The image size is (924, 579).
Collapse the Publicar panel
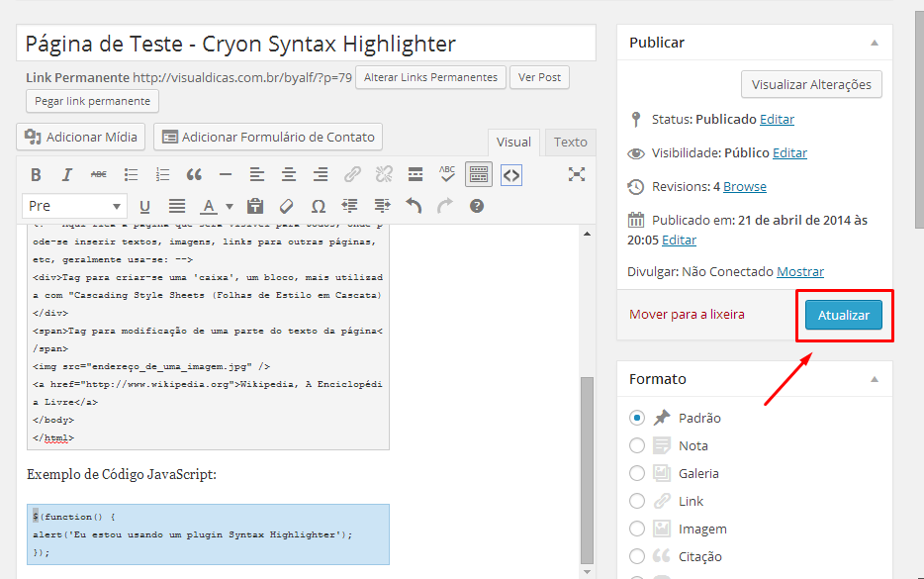point(875,43)
